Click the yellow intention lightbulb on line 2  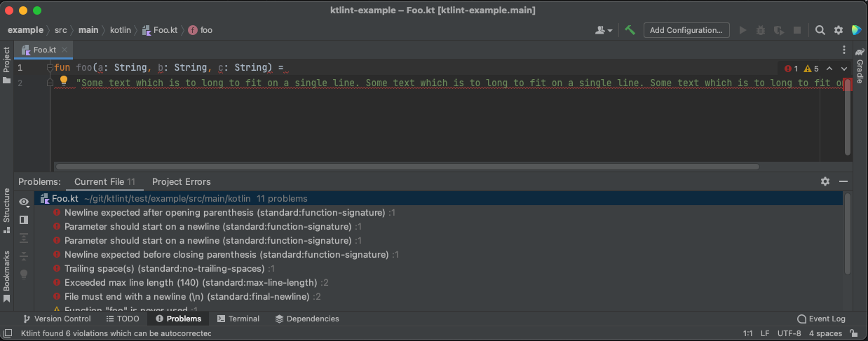pos(64,81)
